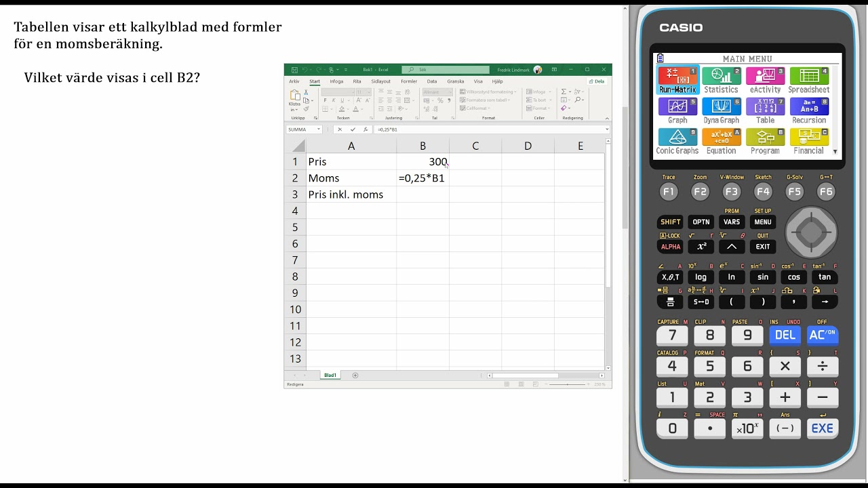Screen dimensions: 868x488
Task: Switch to the Formler ribbon tab
Action: (x=409, y=81)
